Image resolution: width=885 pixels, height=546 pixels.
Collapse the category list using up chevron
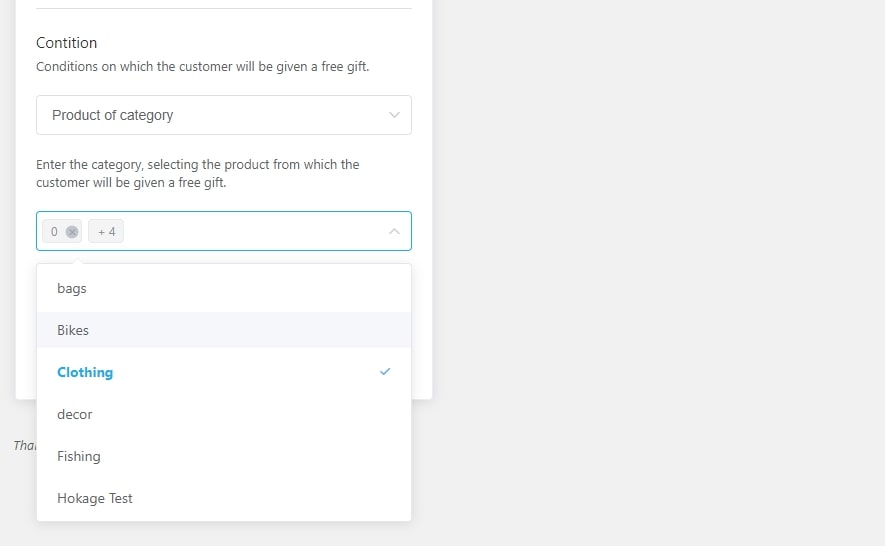coord(394,232)
